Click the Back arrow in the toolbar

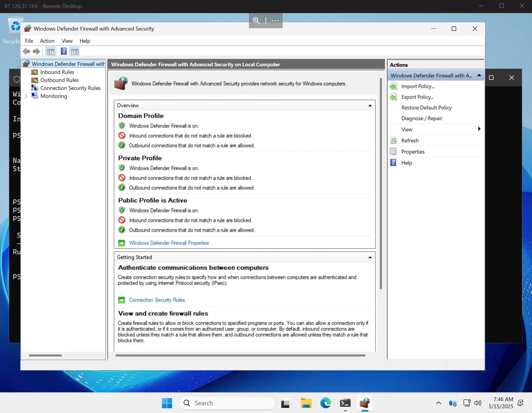tap(26, 51)
